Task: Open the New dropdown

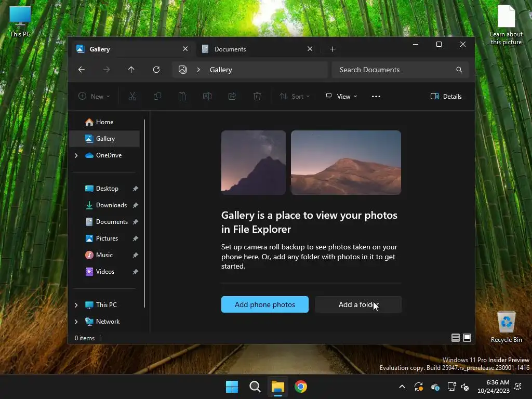Action: pyautogui.click(x=94, y=96)
